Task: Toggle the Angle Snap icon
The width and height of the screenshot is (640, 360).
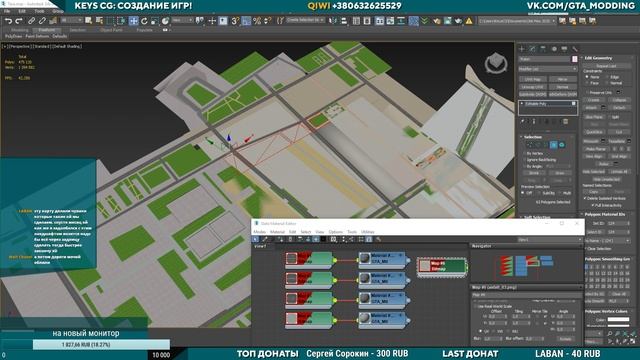Action: (246, 21)
